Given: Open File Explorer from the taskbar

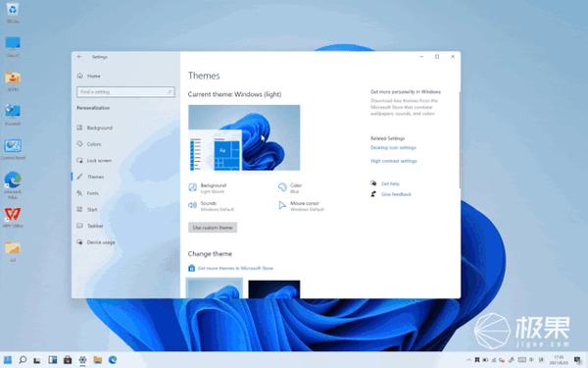Looking at the screenshot, I should tap(97, 360).
